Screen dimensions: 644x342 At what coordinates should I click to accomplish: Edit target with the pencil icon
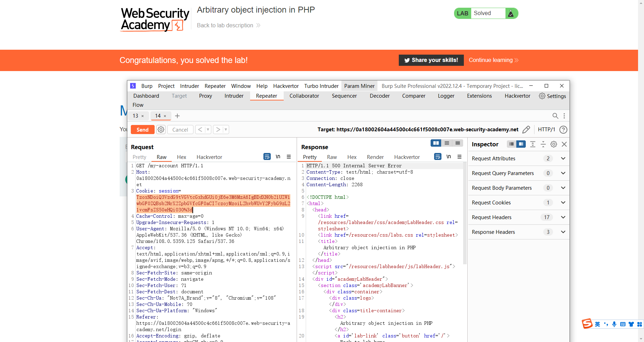point(526,130)
